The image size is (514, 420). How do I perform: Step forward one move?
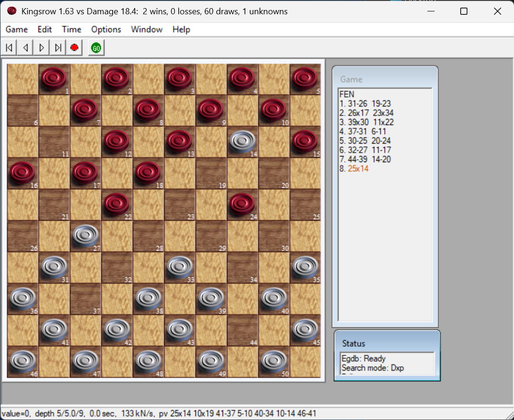tap(42, 48)
